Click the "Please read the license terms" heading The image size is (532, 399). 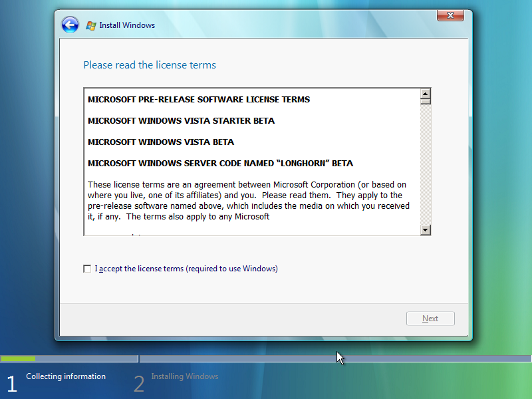click(x=150, y=65)
